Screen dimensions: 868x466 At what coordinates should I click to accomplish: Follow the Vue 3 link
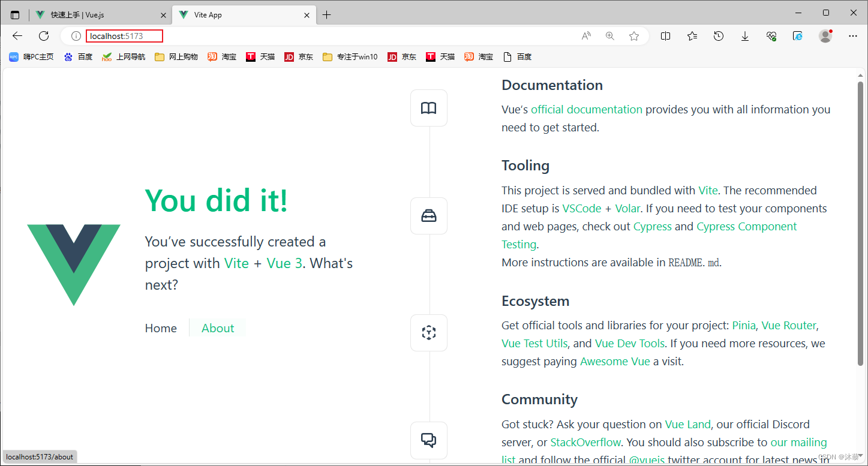point(284,263)
